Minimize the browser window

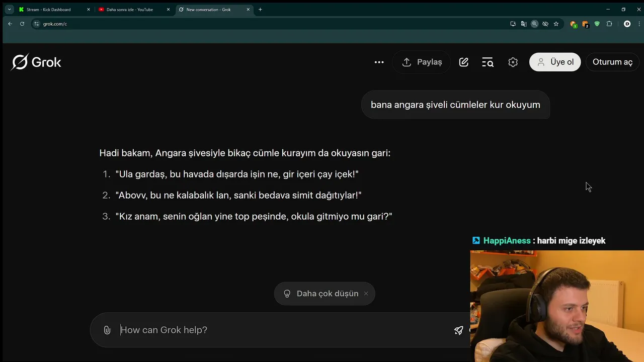click(x=608, y=10)
